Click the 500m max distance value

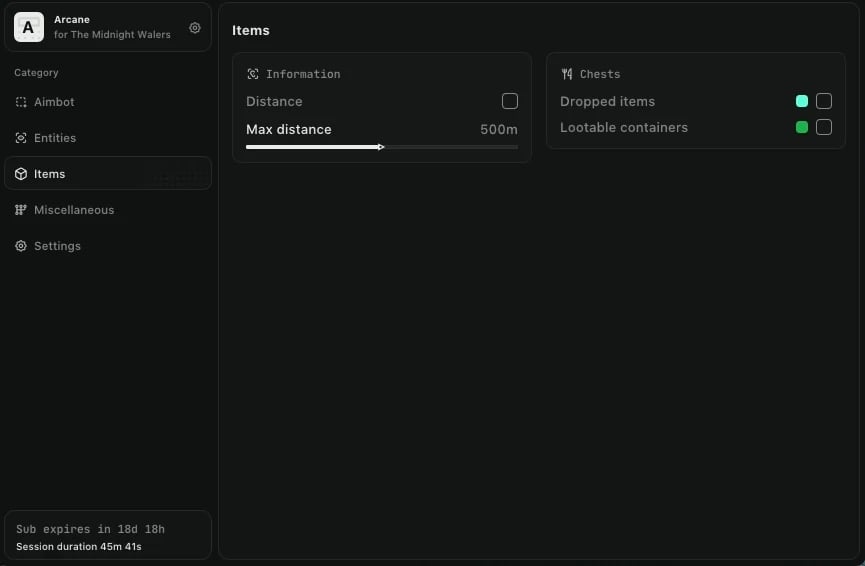[x=499, y=130]
